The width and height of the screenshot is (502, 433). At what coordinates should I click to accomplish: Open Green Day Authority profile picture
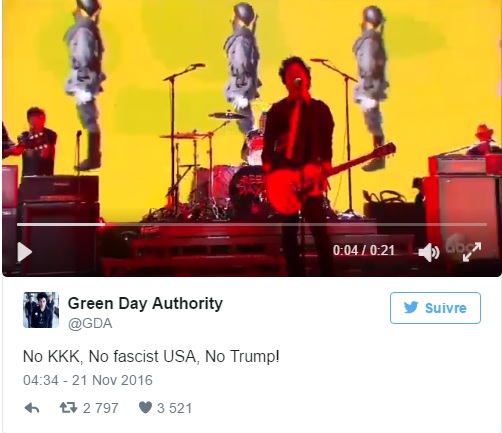tap(41, 310)
